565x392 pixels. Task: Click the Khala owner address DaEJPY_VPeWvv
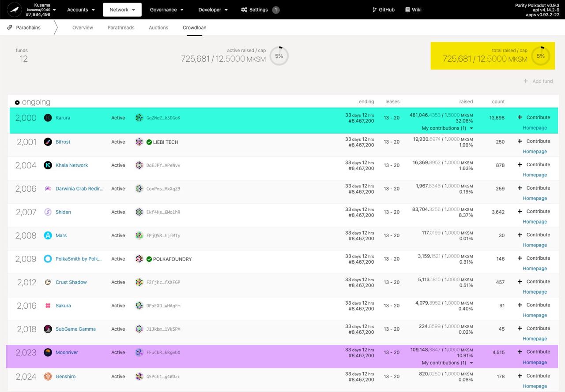tap(163, 165)
